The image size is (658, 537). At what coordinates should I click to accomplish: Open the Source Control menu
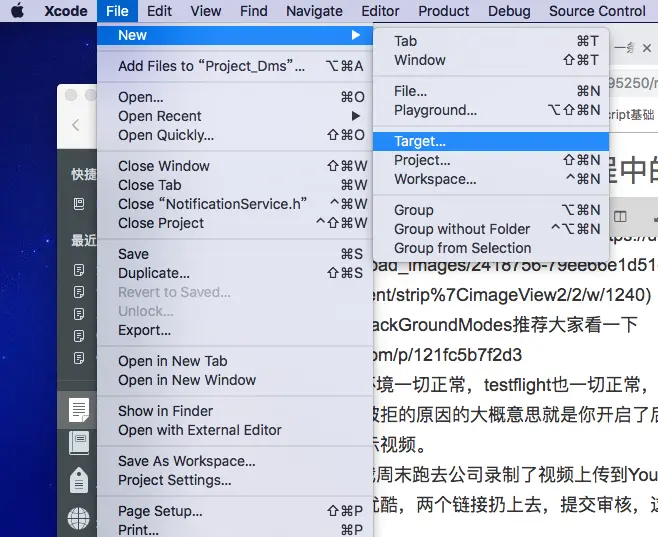(597, 11)
